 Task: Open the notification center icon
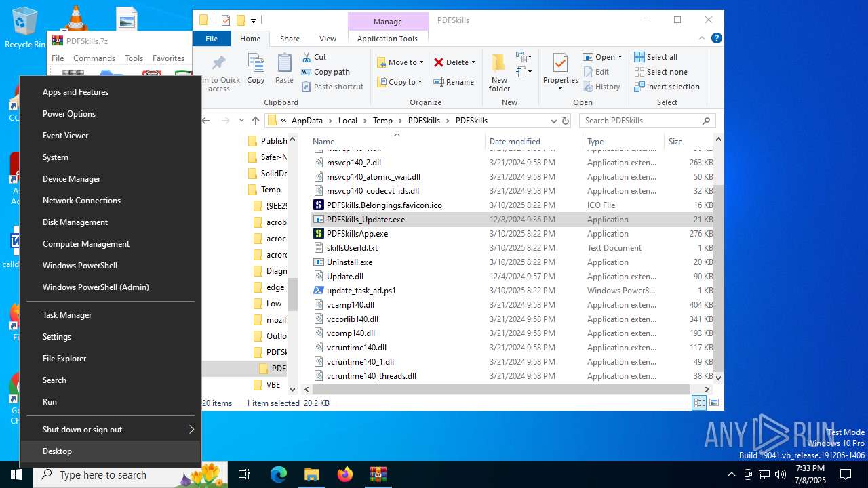click(846, 474)
